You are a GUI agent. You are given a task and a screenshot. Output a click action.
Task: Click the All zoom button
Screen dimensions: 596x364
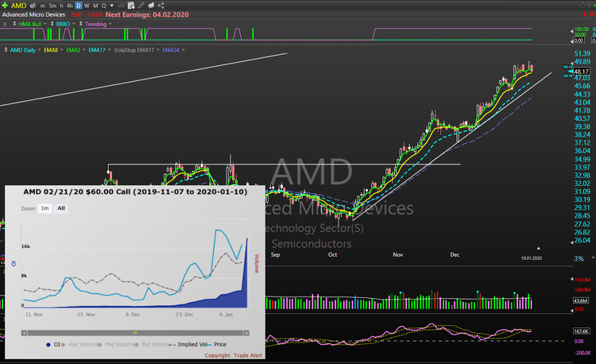click(61, 207)
